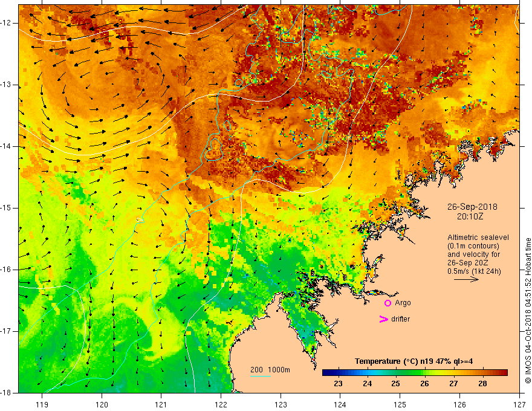The image size is (532, 411).
Task: Click the '23' label under the color bar
Action: tap(338, 384)
